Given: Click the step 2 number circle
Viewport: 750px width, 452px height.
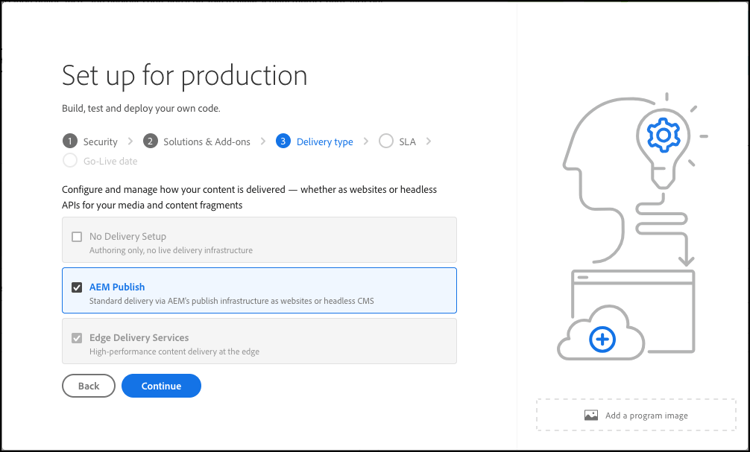Looking at the screenshot, I should (x=150, y=142).
